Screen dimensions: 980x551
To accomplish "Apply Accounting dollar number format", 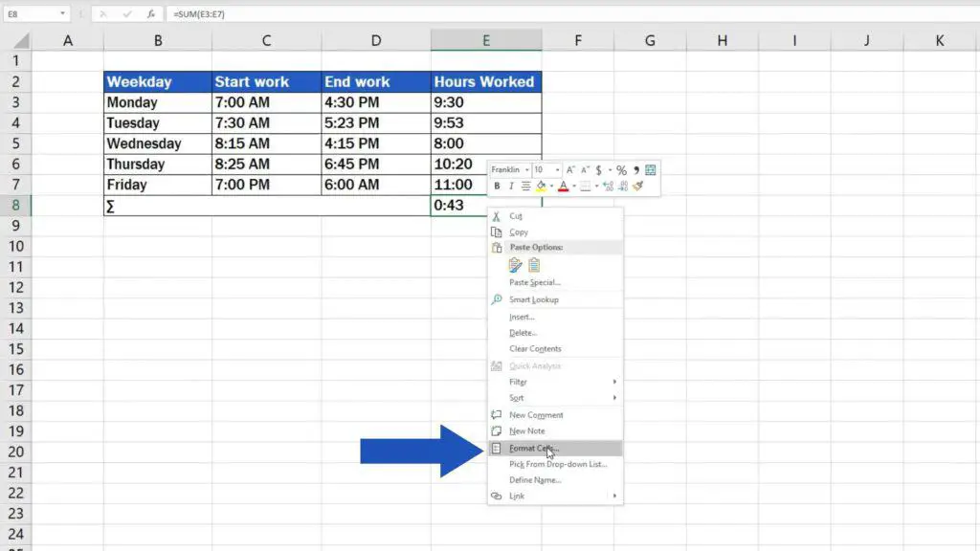I will coord(599,170).
